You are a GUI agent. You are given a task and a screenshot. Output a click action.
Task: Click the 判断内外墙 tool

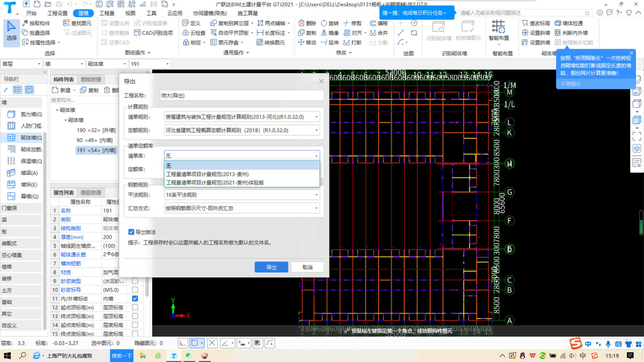(x=571, y=33)
